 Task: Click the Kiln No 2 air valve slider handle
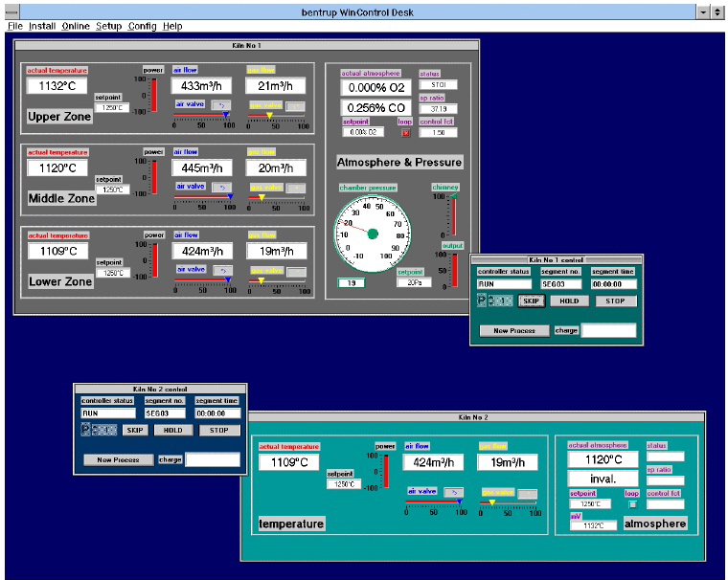(x=460, y=502)
